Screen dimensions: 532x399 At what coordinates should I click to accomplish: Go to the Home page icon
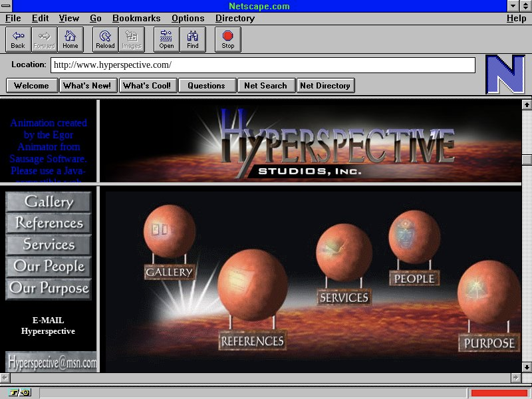tap(70, 39)
